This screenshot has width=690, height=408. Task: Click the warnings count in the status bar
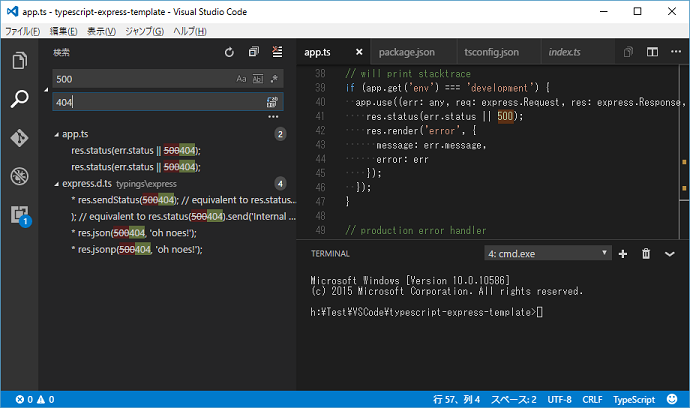[x=46, y=400]
